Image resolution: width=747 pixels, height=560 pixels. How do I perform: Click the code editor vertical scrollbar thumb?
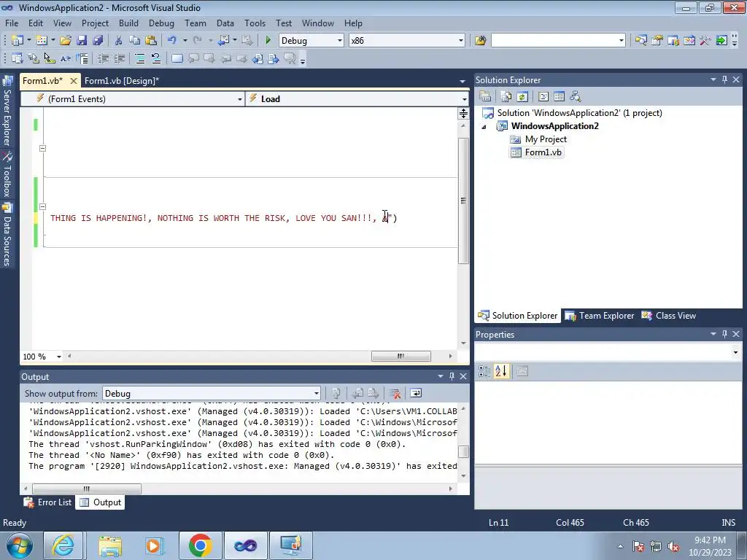click(x=463, y=201)
